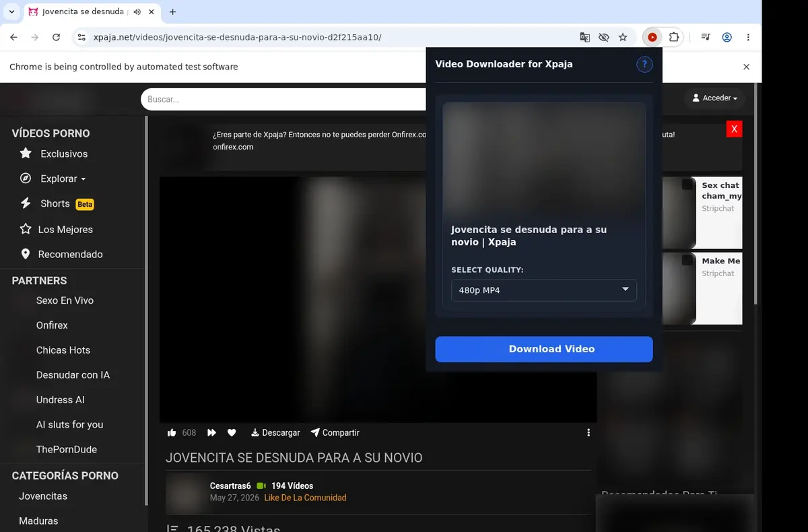Open the tab search dropdown arrow

pyautogui.click(x=11, y=11)
